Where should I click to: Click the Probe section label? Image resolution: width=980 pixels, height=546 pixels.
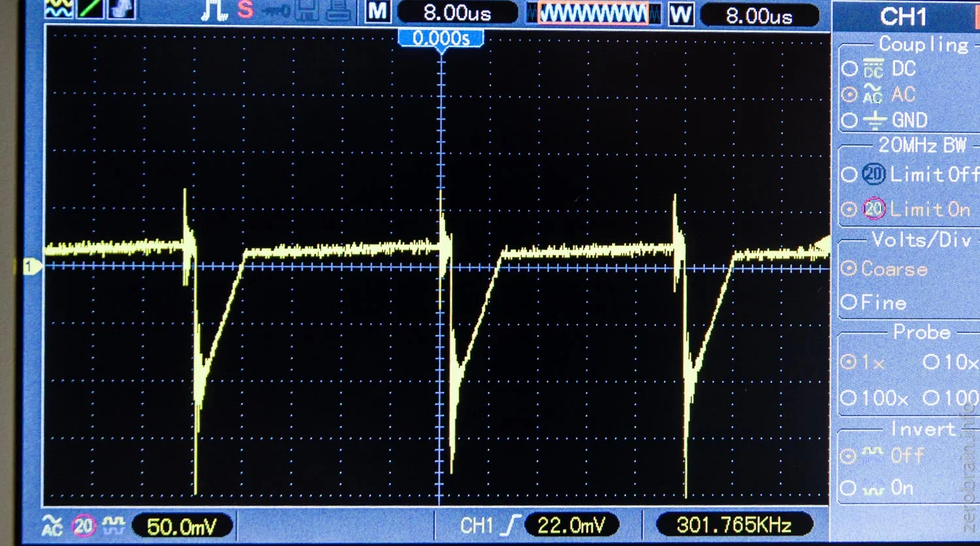(x=922, y=332)
